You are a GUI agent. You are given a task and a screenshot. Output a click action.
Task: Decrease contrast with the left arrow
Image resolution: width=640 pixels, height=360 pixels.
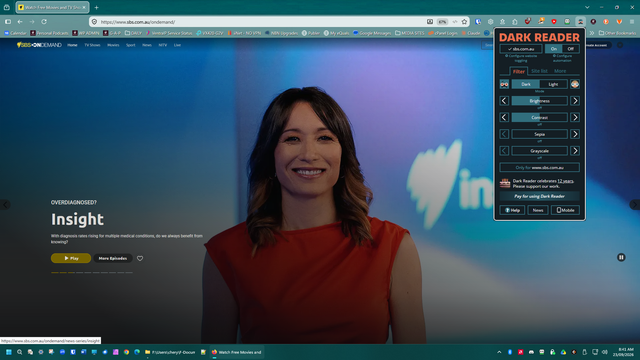pos(504,118)
